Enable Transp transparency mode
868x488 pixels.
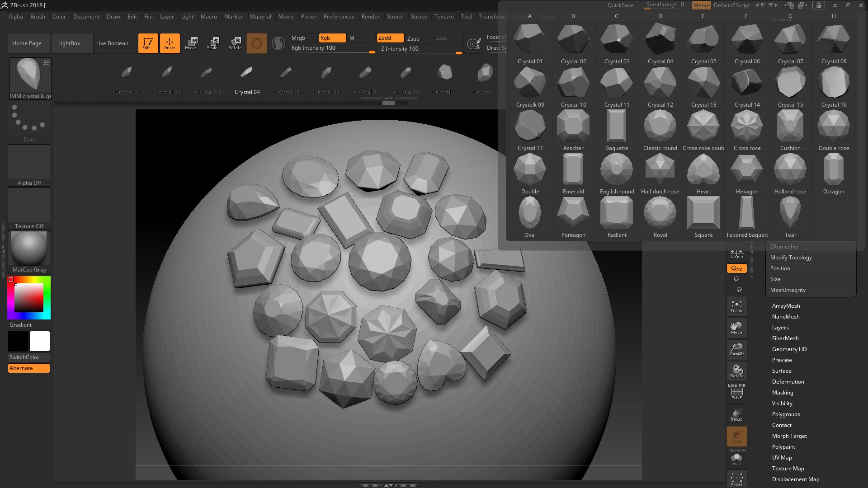point(736,414)
